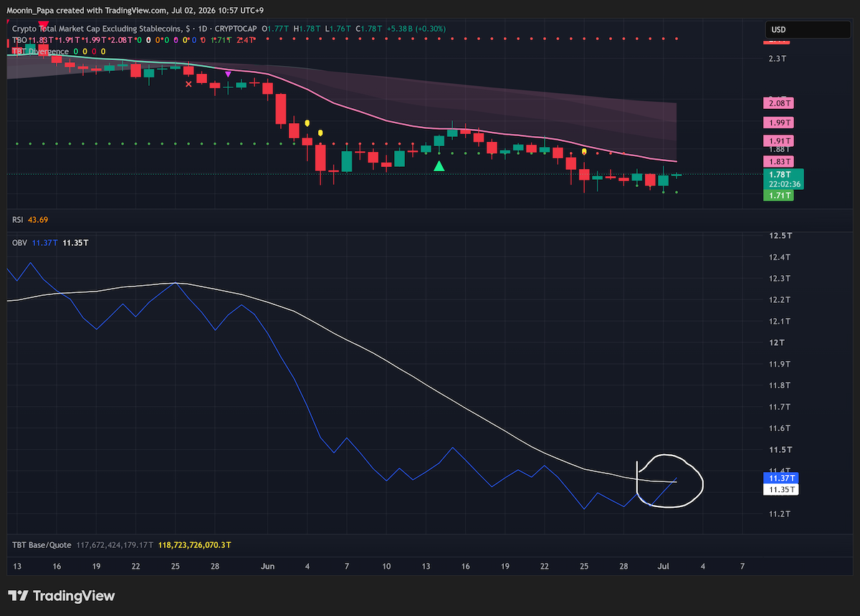
Task: Click the green 1.71T price label
Action: (x=778, y=195)
